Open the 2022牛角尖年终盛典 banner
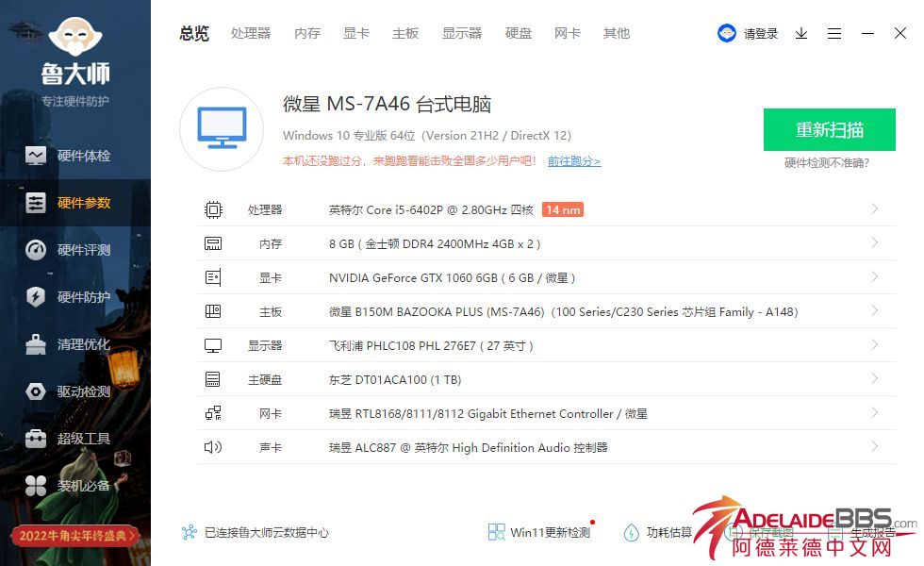Viewport: 924px width, 566px height. (x=75, y=536)
